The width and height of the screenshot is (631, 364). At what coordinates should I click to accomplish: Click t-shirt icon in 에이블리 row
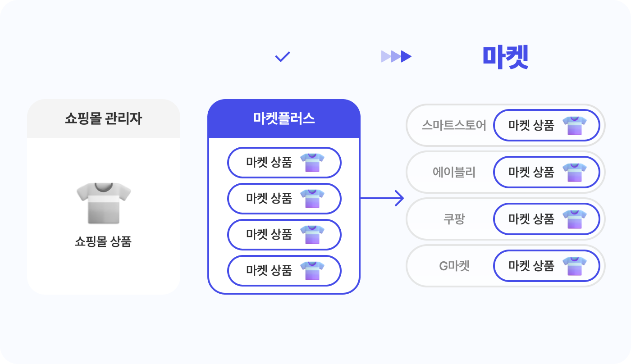(x=575, y=172)
